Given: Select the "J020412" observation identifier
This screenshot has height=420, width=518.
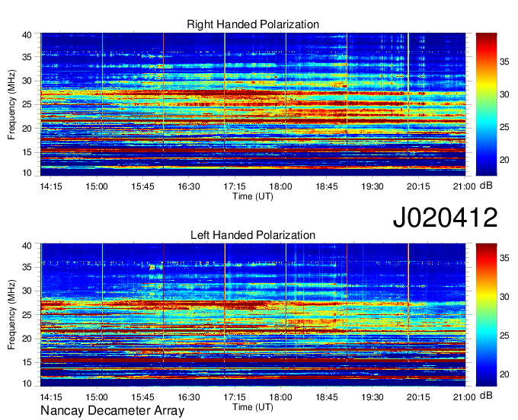Looking at the screenshot, I should [x=445, y=218].
